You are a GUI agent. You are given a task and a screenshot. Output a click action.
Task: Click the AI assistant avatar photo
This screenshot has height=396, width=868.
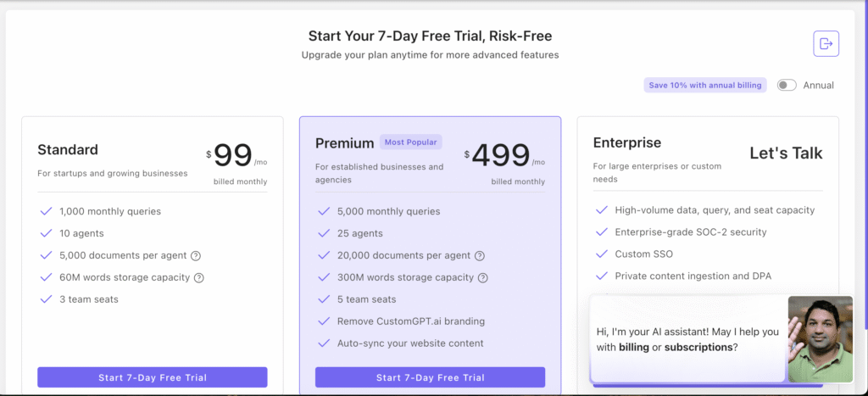tap(820, 338)
